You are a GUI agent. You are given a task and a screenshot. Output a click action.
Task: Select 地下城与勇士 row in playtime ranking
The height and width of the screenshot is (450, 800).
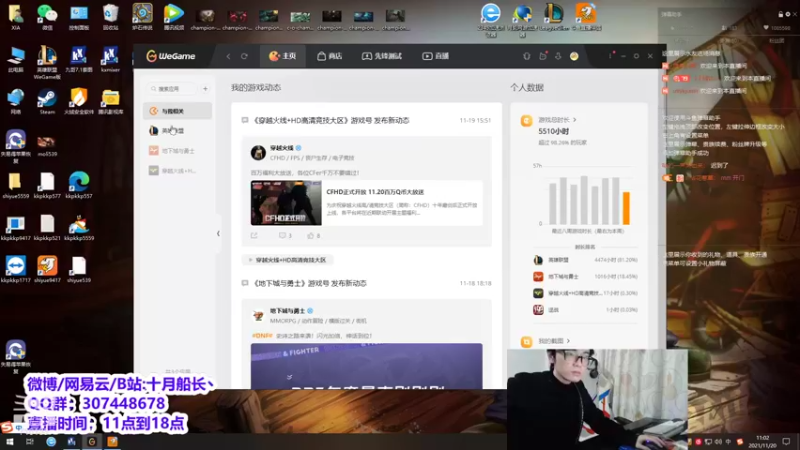coord(585,277)
